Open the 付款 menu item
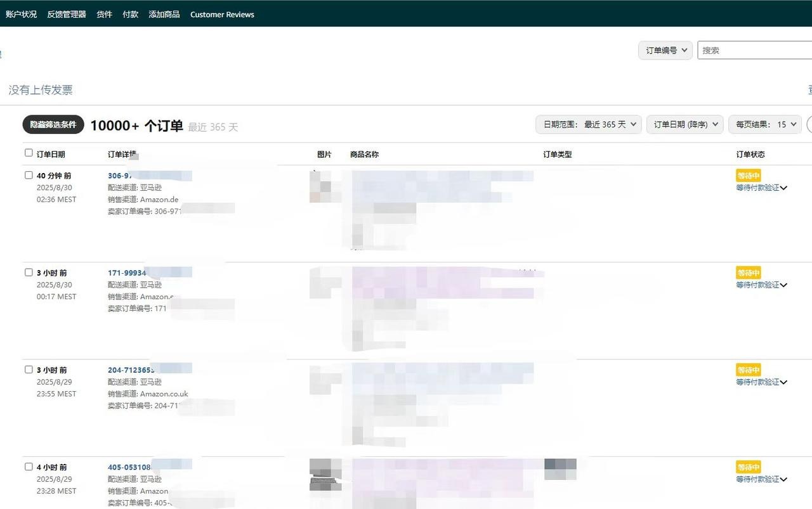 pos(130,14)
